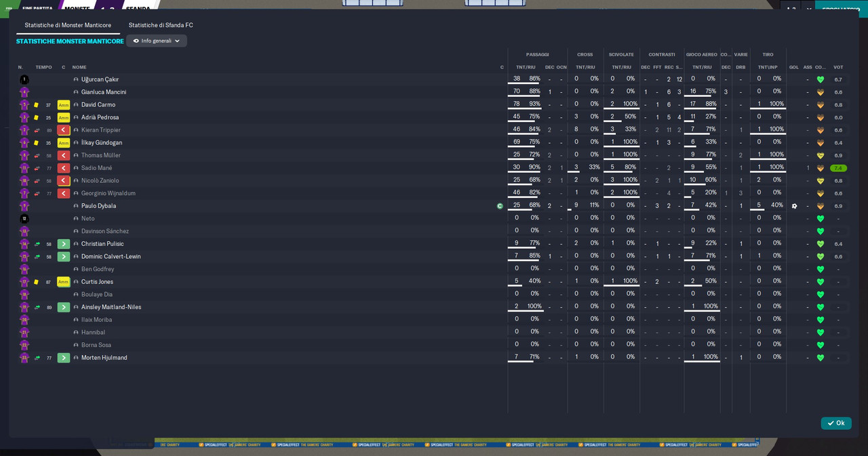This screenshot has width=868, height=456.
Task: Click the small green swap icon beside Ainsley Maitland-Niles
Action: click(x=37, y=308)
